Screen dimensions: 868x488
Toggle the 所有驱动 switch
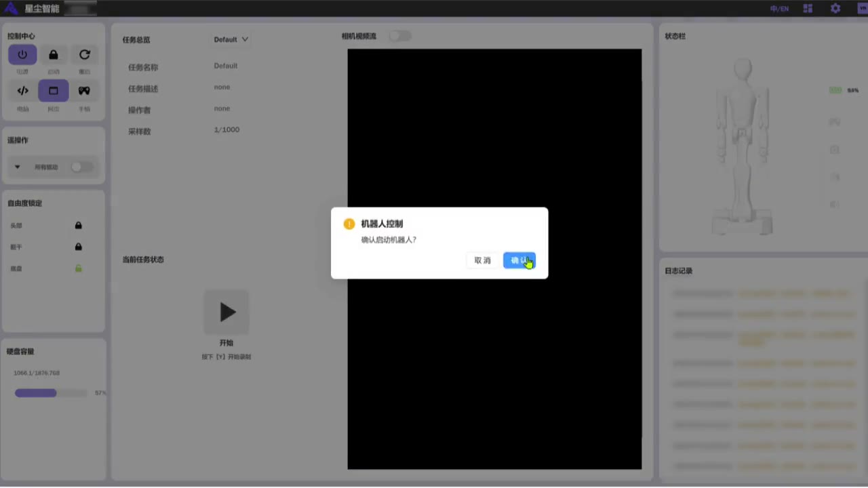pyautogui.click(x=81, y=167)
